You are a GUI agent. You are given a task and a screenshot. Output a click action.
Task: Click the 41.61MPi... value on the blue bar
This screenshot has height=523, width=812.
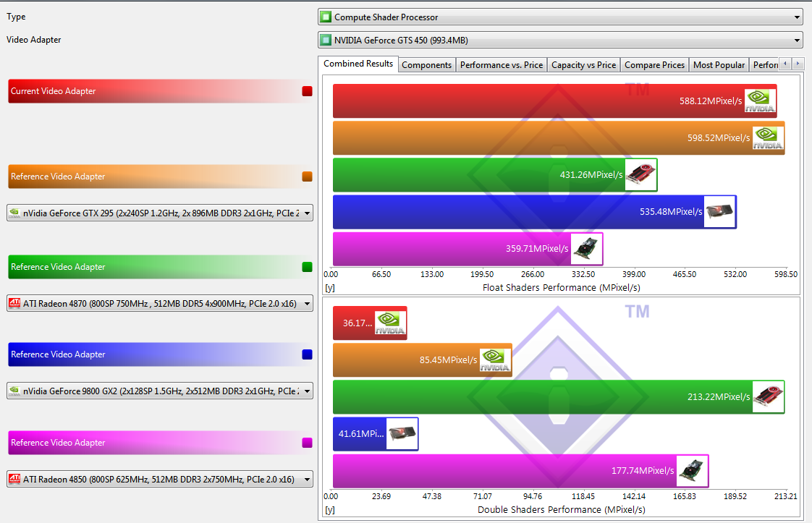pos(361,434)
